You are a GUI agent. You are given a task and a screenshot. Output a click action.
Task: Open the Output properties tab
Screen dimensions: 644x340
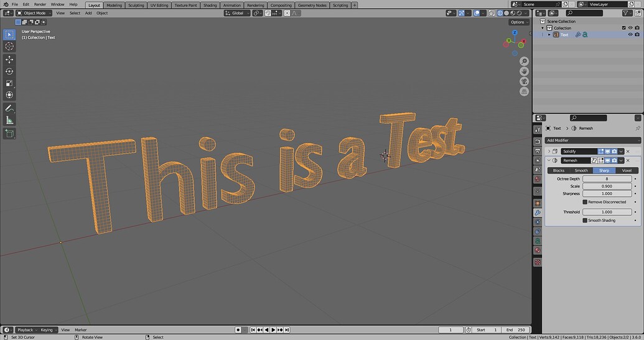coord(538,151)
